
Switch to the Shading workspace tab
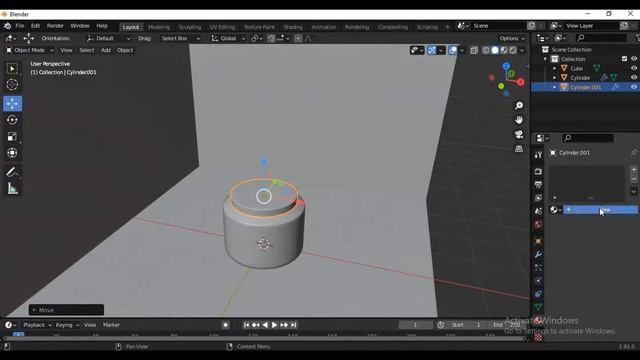[293, 27]
